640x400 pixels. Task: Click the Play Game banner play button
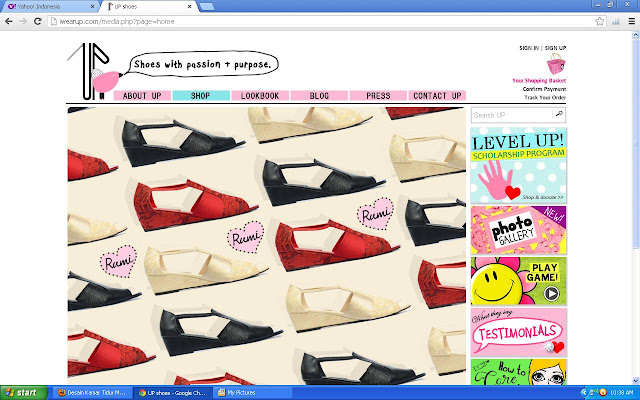[551, 293]
